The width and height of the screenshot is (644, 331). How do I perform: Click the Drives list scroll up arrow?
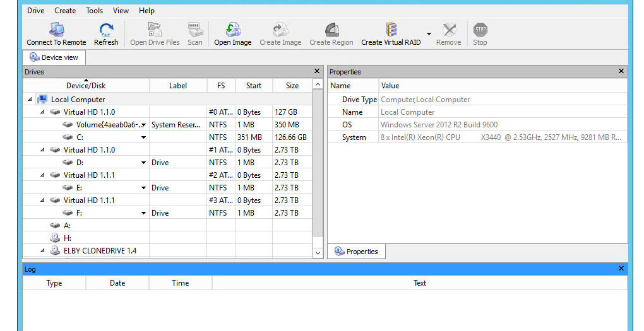318,84
